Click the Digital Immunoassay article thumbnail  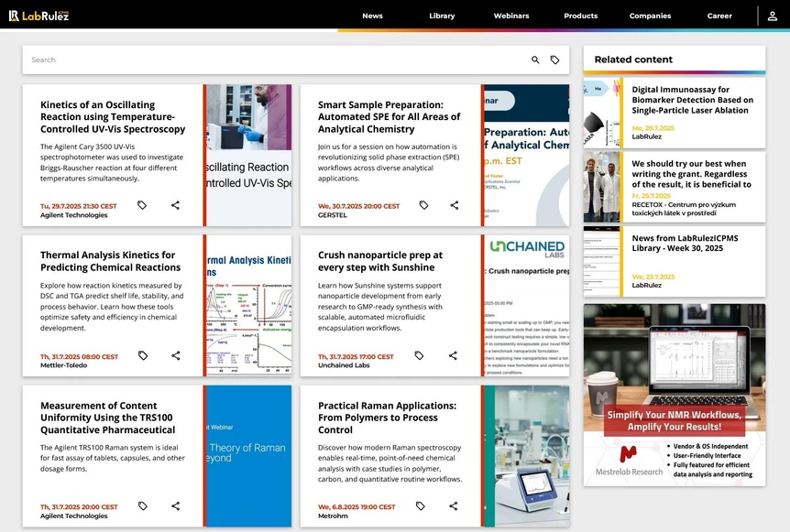coord(601,113)
